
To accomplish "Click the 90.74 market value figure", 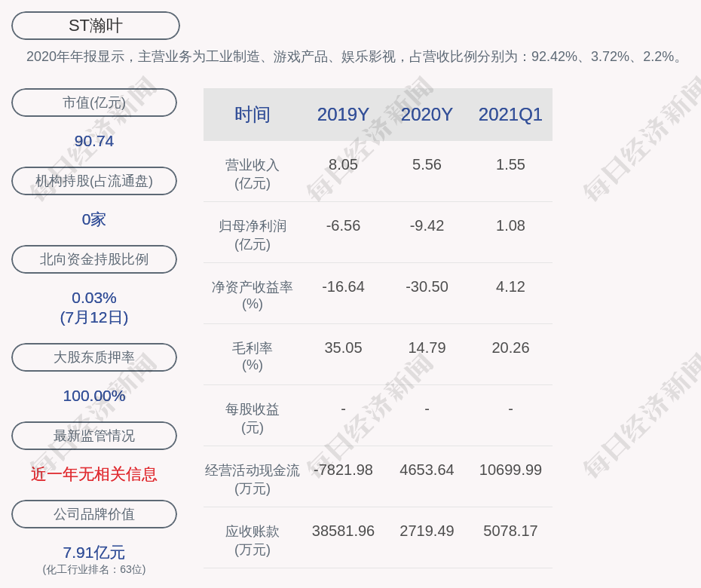I will click(x=93, y=140).
